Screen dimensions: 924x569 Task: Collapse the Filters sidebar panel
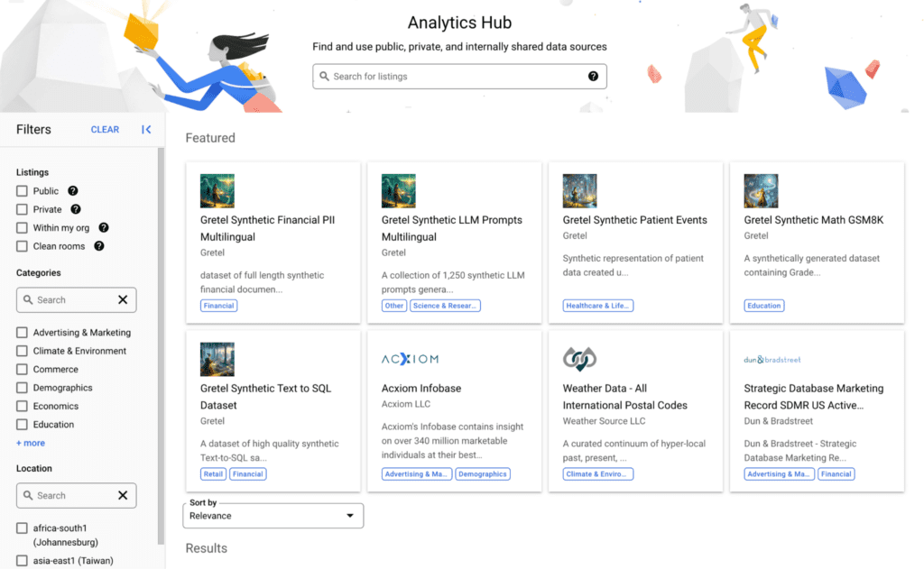(146, 129)
